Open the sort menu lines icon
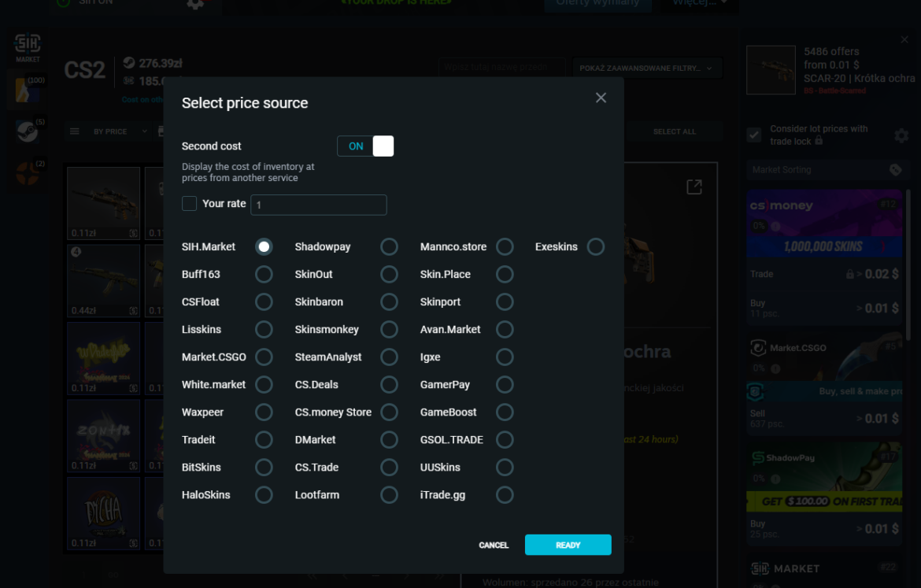 tap(75, 131)
